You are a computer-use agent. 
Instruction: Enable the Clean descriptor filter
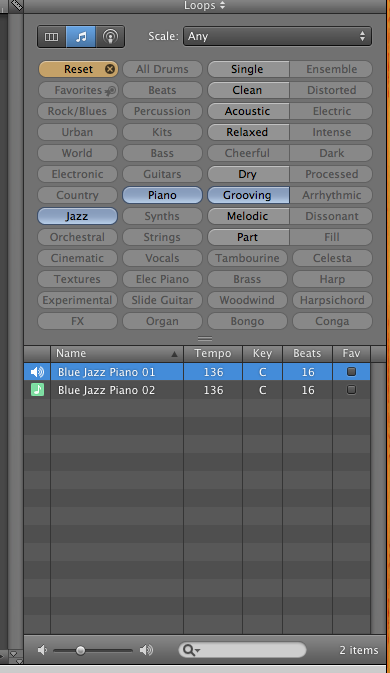[x=248, y=90]
